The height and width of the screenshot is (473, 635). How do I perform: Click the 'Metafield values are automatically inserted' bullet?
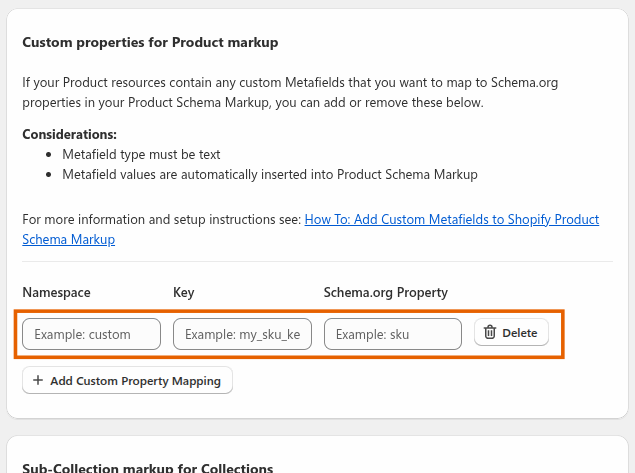[x=270, y=175]
